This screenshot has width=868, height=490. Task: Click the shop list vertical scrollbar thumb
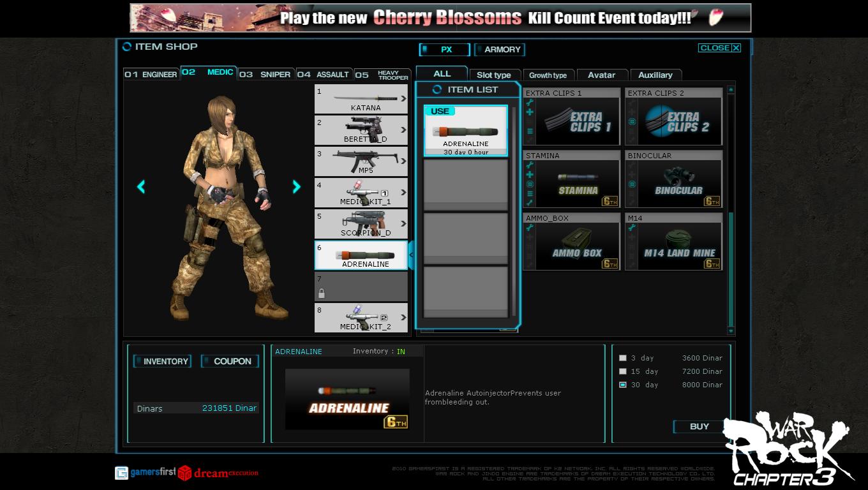click(x=731, y=268)
